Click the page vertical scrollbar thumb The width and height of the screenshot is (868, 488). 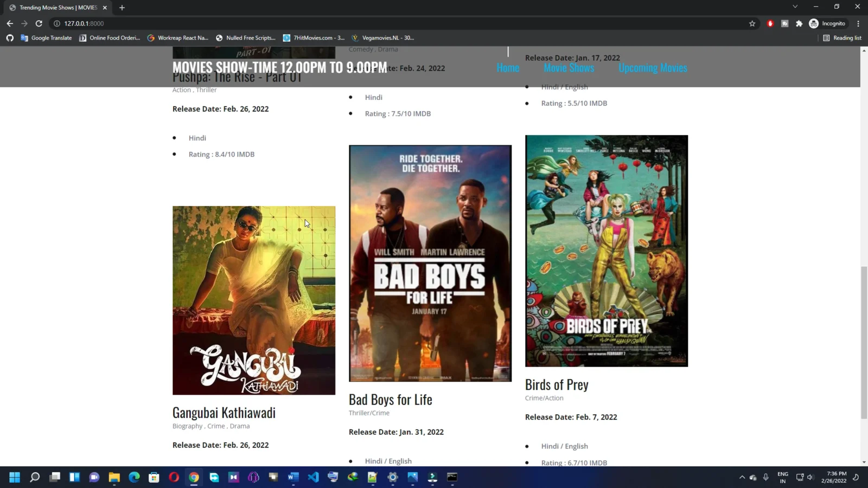(x=864, y=342)
